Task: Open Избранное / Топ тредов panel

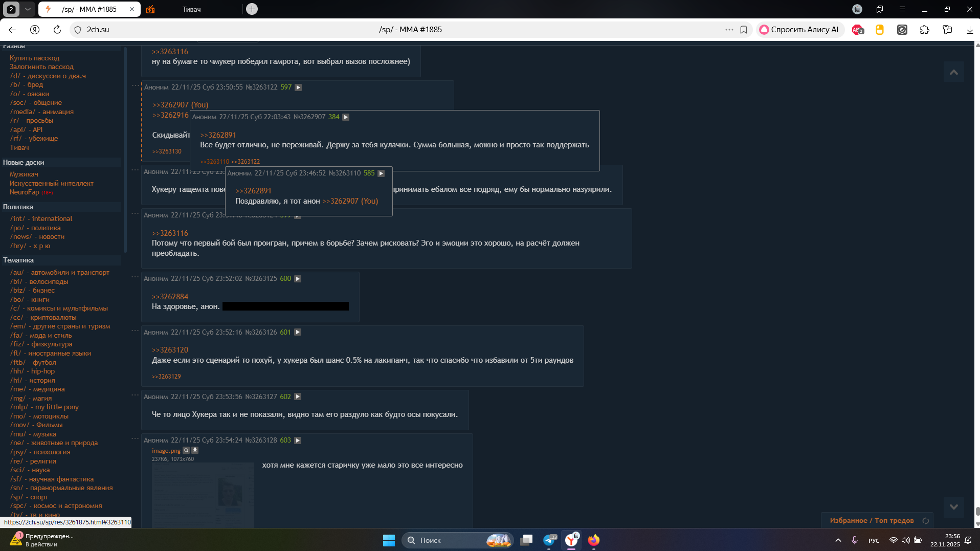Action: pos(872,520)
